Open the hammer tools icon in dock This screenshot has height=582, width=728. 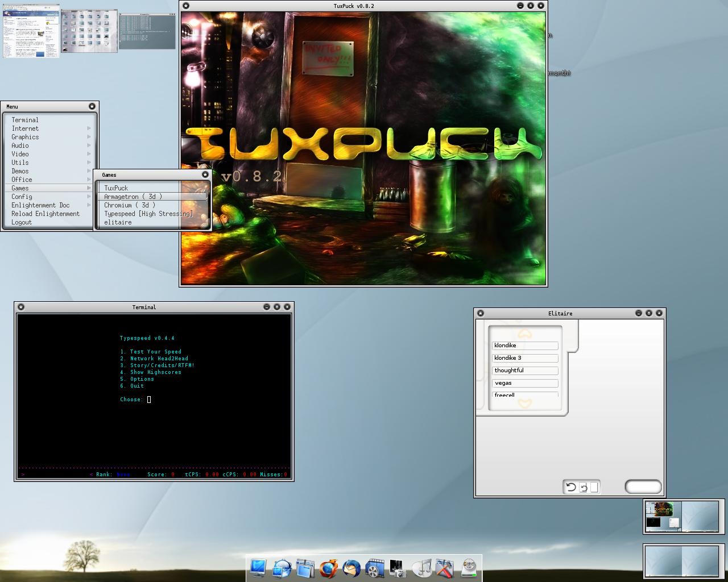[x=445, y=567]
